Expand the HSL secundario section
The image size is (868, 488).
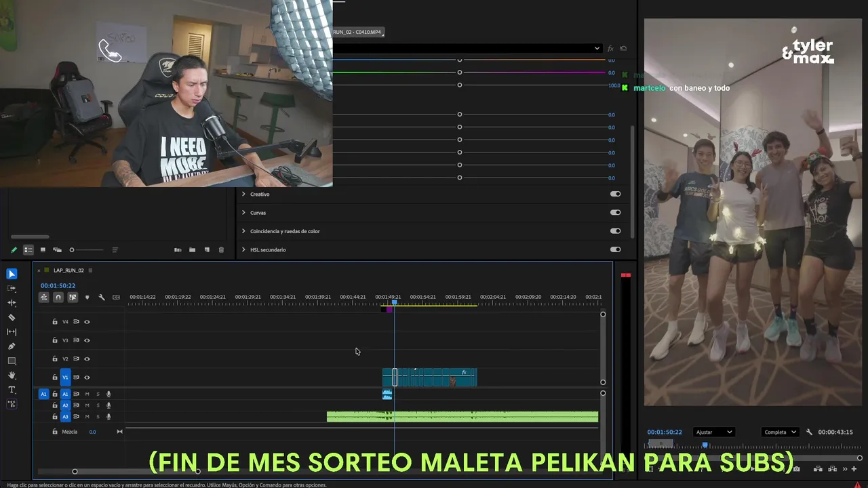click(243, 249)
